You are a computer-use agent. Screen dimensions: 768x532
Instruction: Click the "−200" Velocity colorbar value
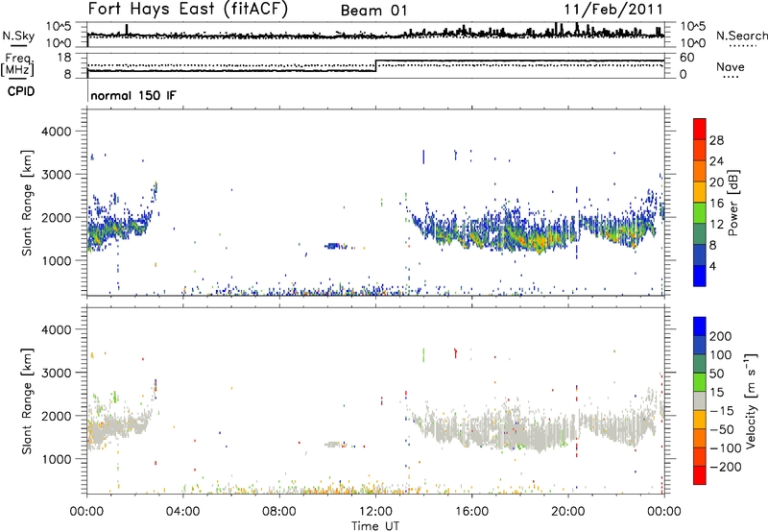[726, 467]
